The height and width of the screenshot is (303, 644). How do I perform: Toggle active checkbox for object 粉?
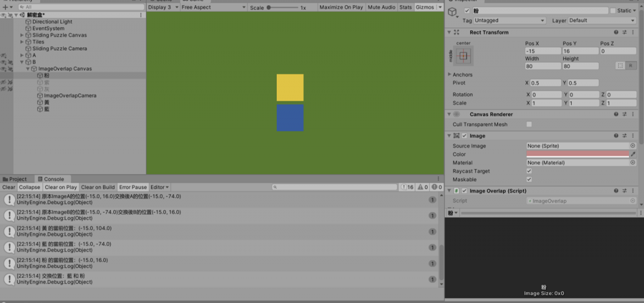467,11
